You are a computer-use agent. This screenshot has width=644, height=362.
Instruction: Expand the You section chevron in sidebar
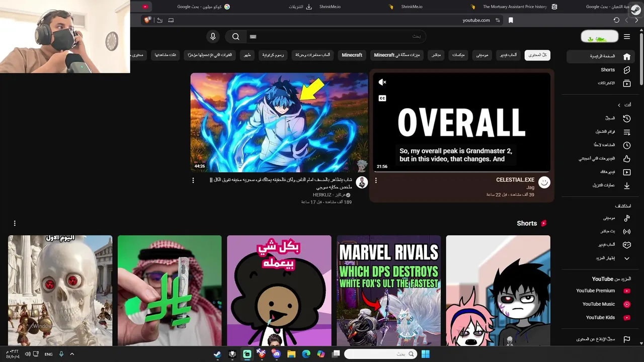tap(619, 105)
